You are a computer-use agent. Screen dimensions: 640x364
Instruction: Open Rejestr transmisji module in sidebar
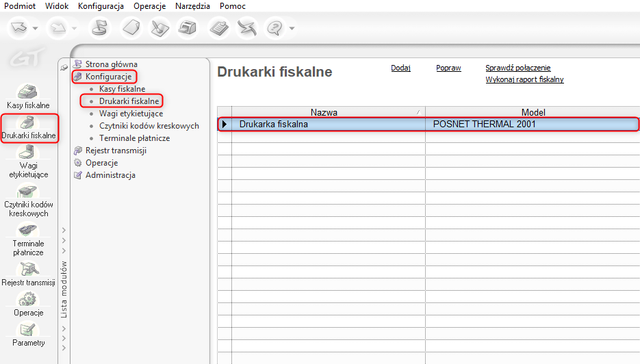28,274
